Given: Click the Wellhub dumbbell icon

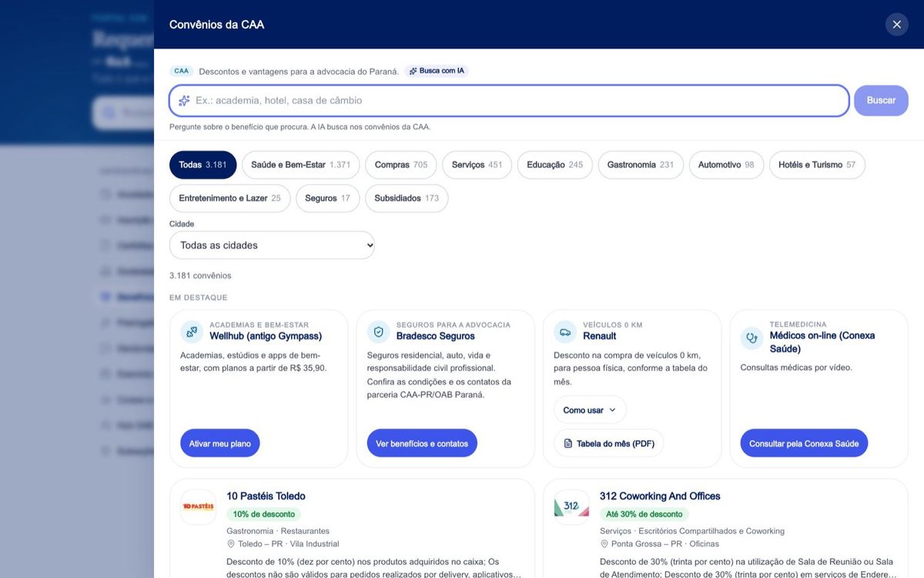Looking at the screenshot, I should coord(191,332).
